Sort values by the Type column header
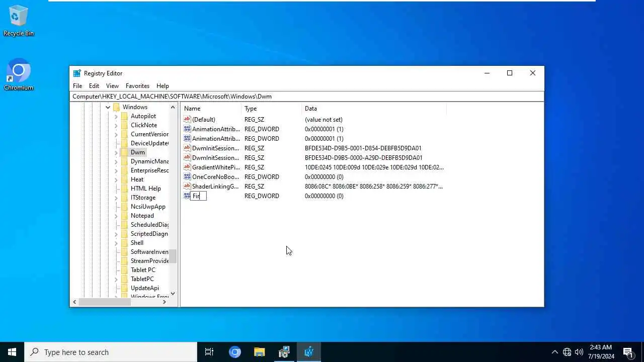 (272, 109)
